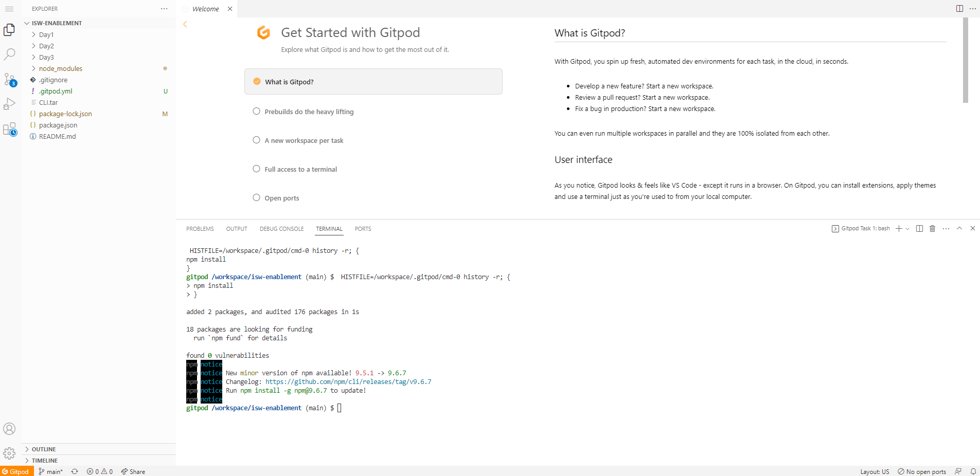980x476 pixels.
Task: Focus the terminal prompt cursor
Action: [x=340, y=408]
